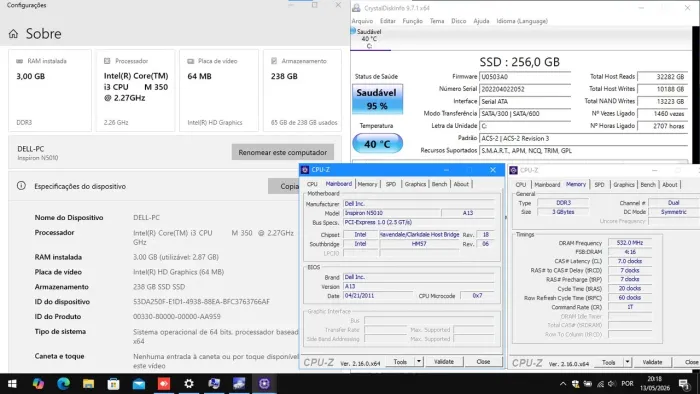Click the info icon beside Especificações do dispositivo
Screen dimensions: 700x394
(21, 186)
